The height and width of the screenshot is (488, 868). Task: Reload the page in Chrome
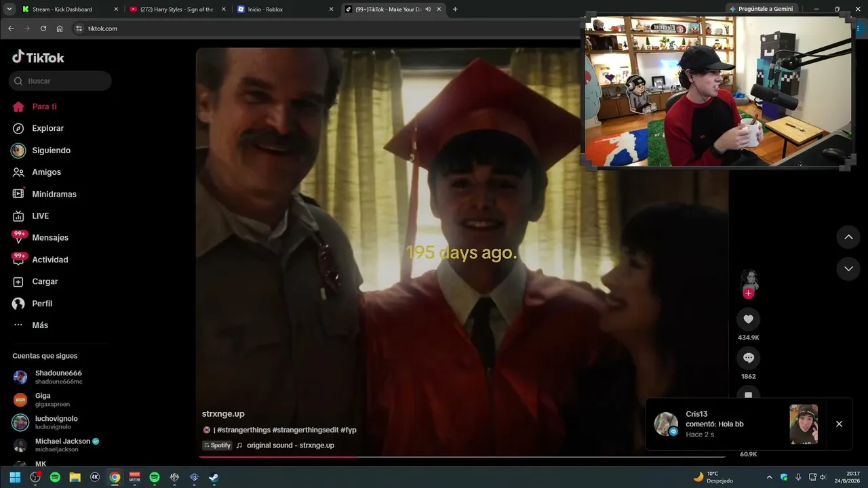[x=43, y=28]
